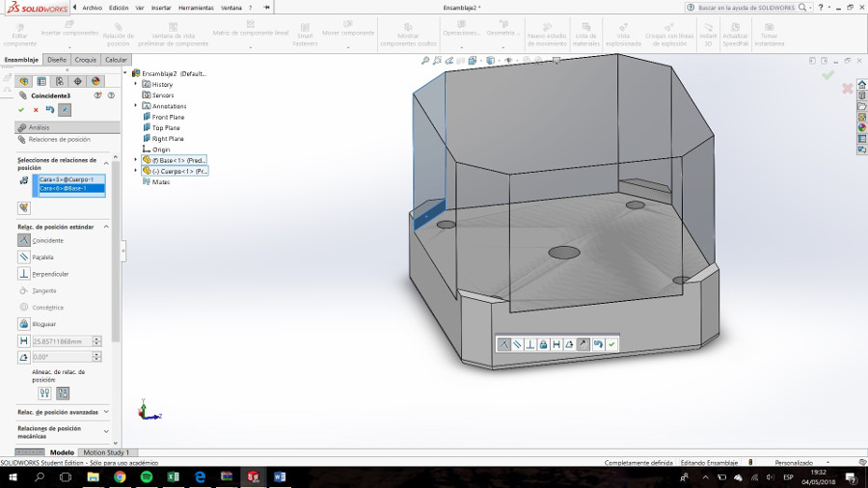Expand the Base<1> component node
The height and width of the screenshot is (488, 868).
tap(136, 160)
